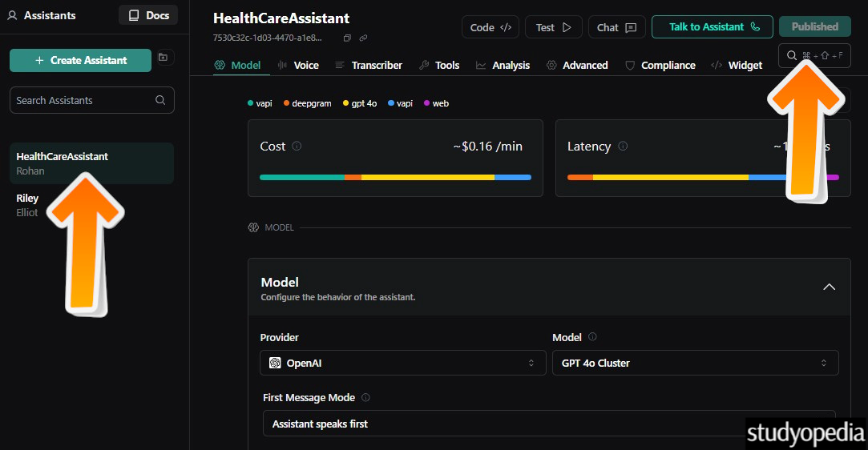Click the link icon next to assistant ID
The image size is (868, 450).
[363, 38]
